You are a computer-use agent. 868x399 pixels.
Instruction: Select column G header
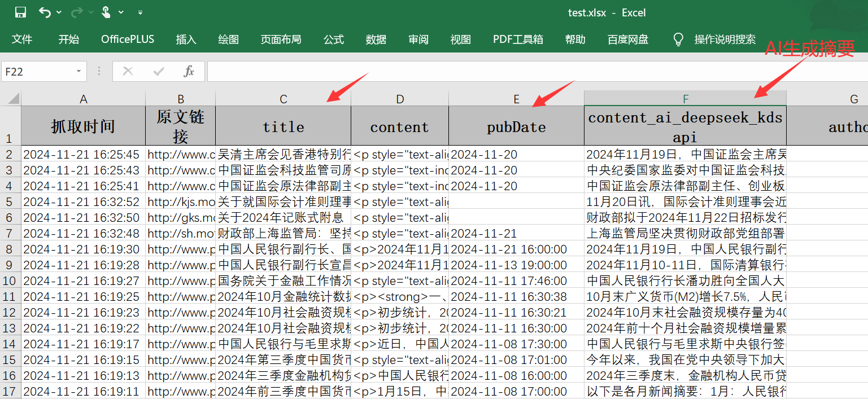tap(827, 99)
